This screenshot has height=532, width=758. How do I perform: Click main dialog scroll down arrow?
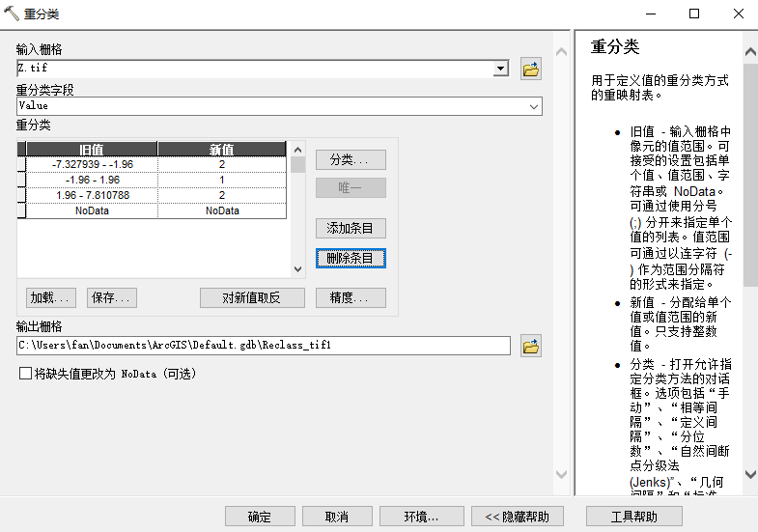(561, 474)
